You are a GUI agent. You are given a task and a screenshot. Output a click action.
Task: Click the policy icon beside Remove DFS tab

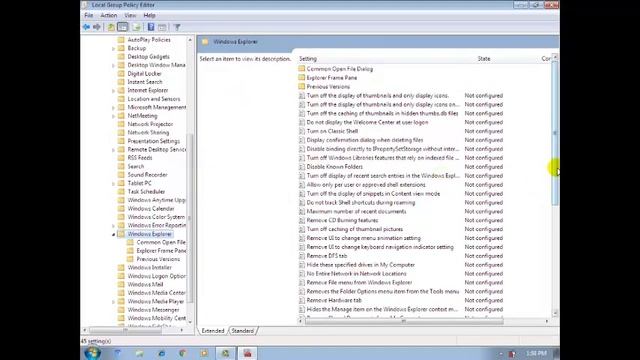coord(302,256)
